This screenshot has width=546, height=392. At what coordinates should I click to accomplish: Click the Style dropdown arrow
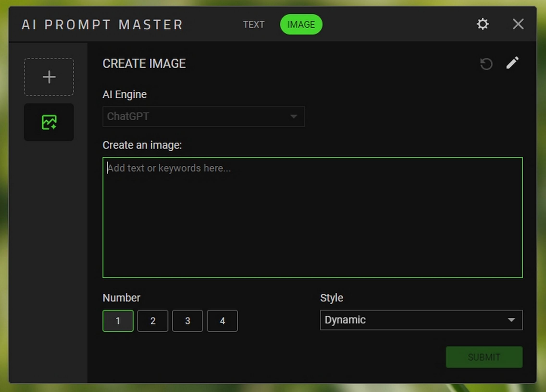(x=511, y=320)
